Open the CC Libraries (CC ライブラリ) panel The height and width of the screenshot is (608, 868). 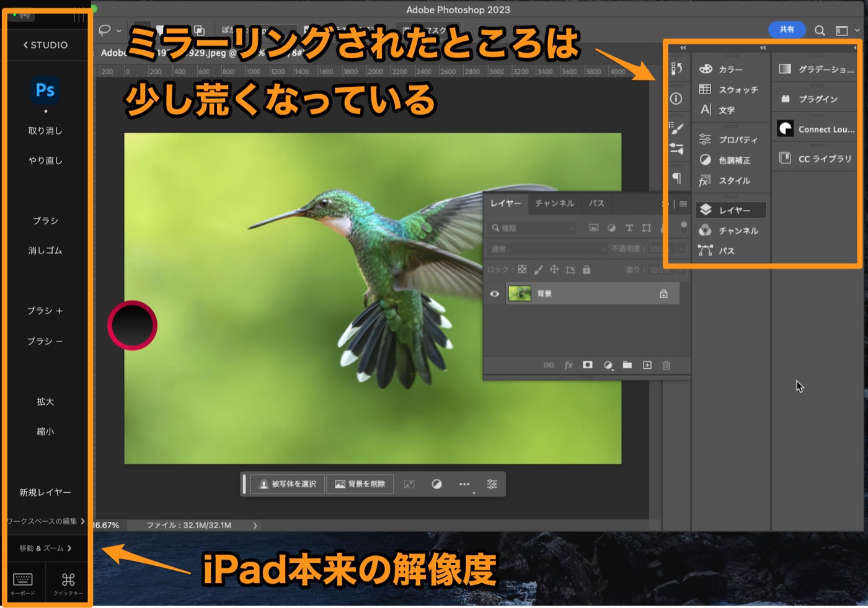(x=815, y=158)
